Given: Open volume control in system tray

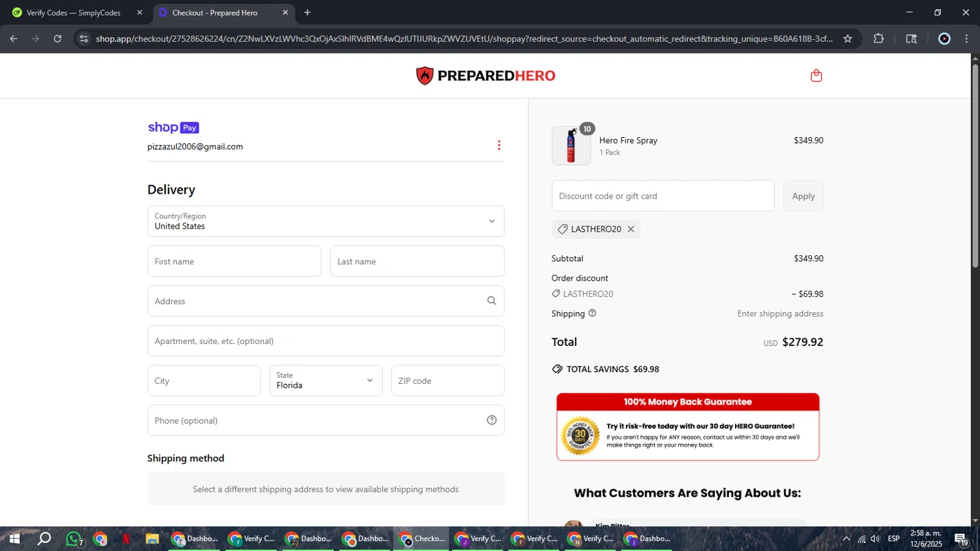Looking at the screenshot, I should tap(875, 539).
